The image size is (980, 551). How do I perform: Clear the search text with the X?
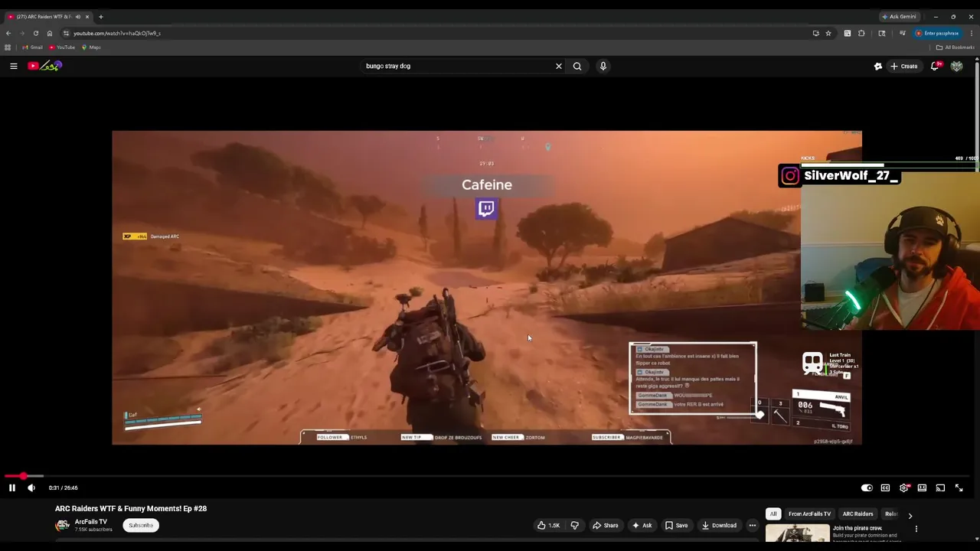coord(559,66)
